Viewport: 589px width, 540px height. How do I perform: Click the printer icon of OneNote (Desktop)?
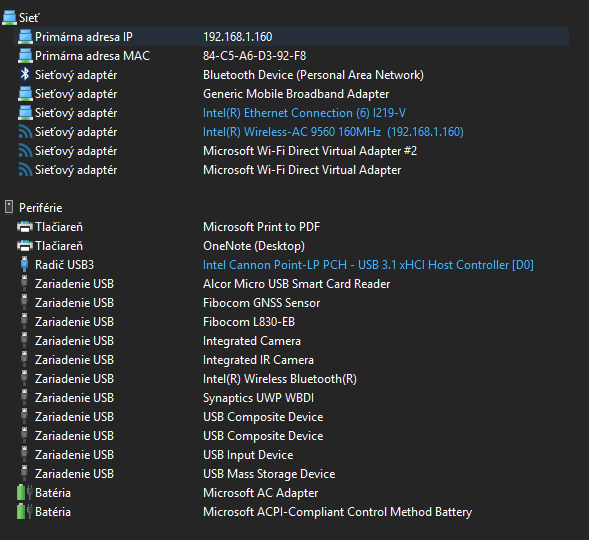coord(25,246)
